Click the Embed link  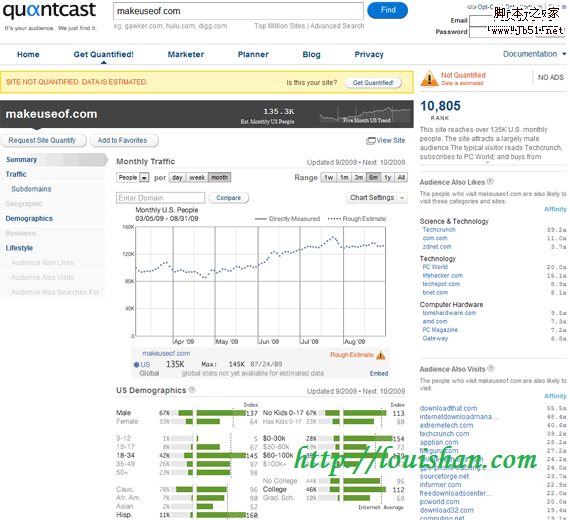(x=379, y=373)
